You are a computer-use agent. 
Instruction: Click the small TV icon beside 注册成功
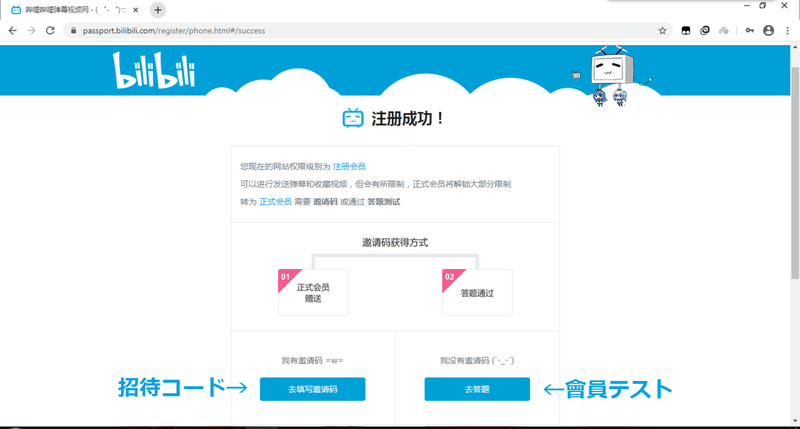tap(353, 118)
